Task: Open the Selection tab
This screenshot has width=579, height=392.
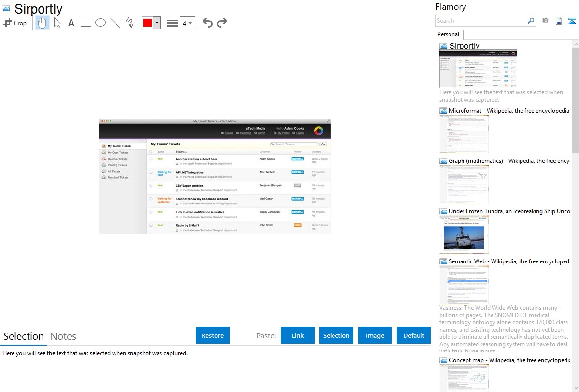Action: click(x=24, y=336)
